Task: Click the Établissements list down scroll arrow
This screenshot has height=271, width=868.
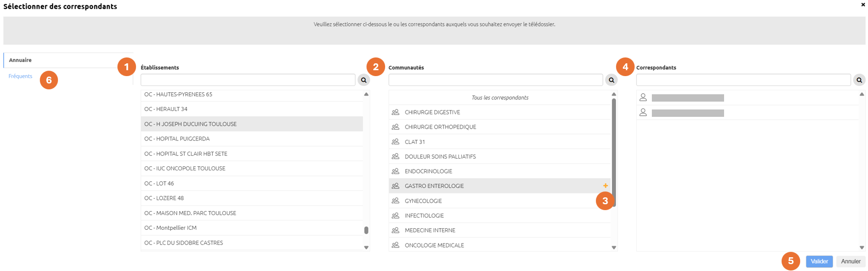Action: coord(366,247)
